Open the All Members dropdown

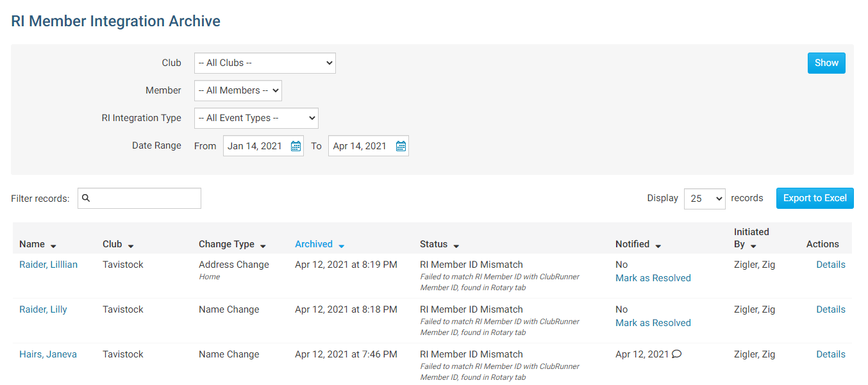(238, 90)
